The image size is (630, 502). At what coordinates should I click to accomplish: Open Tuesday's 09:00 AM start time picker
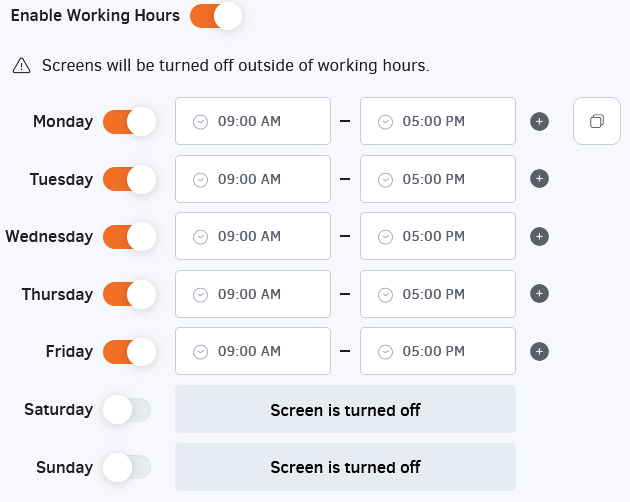click(x=252, y=179)
